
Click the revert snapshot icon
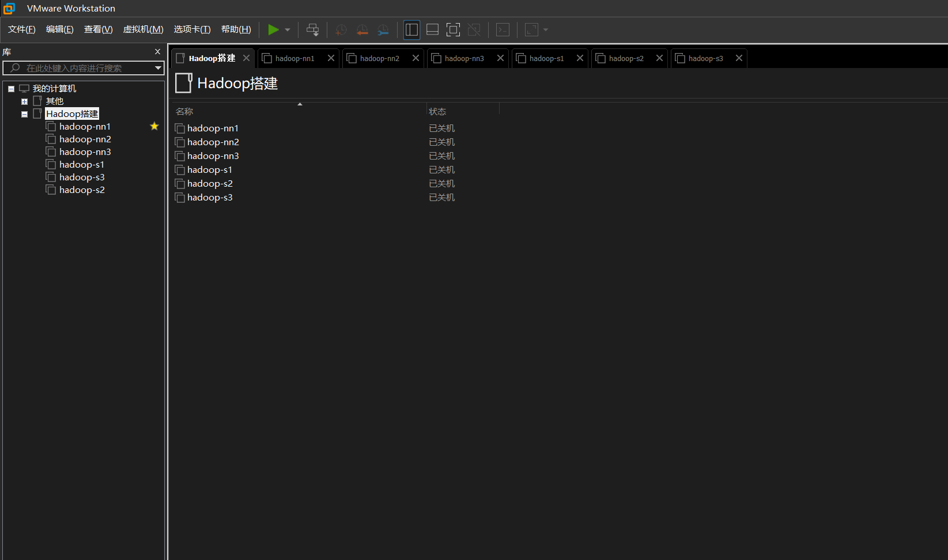pos(362,30)
